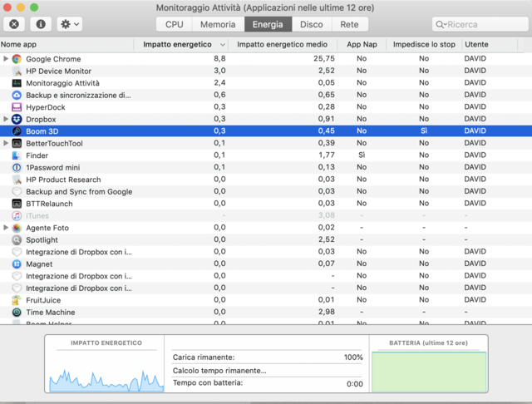
Task: Click the Time Machine 2,98 average value
Action: point(327,312)
